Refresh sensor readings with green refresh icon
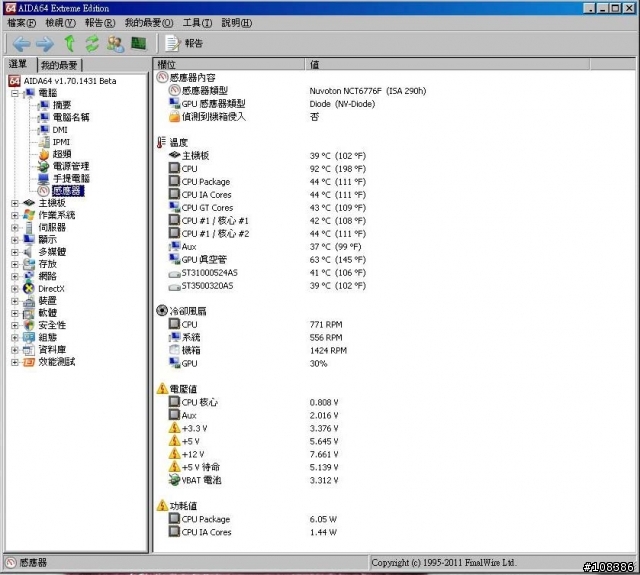This screenshot has height=575, width=640. 92,43
